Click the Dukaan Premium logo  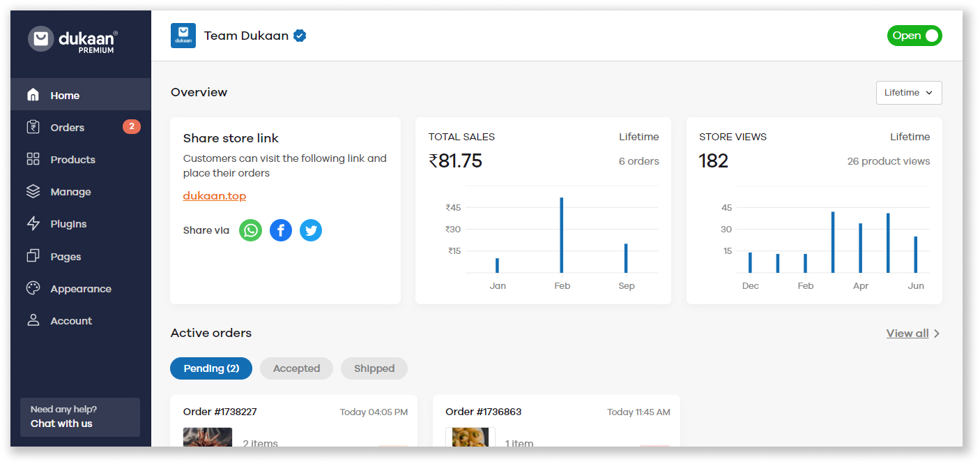point(73,40)
